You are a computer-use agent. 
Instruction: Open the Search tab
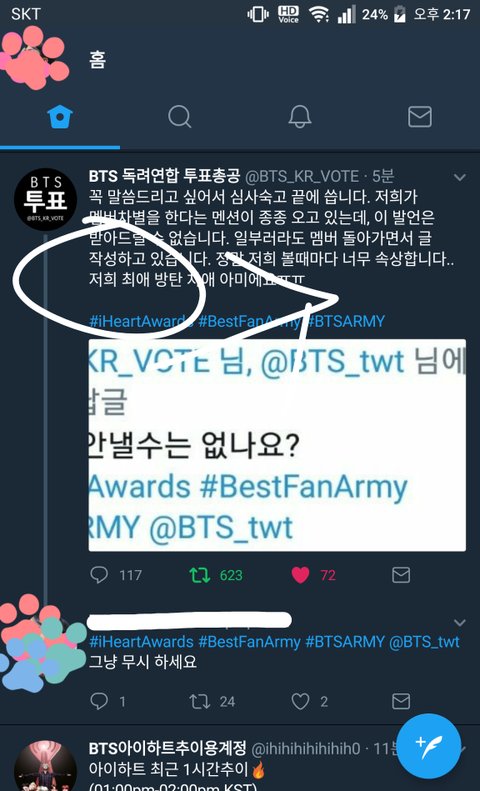tap(179, 117)
